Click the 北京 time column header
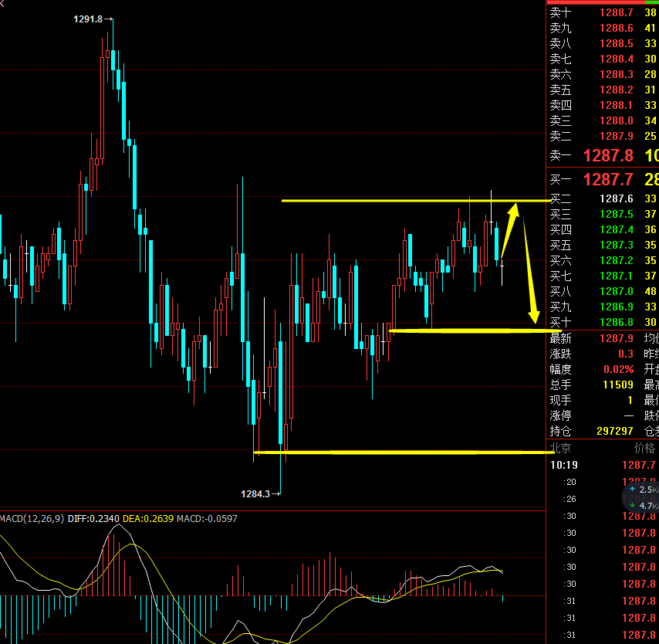The height and width of the screenshot is (644, 659). [x=561, y=449]
